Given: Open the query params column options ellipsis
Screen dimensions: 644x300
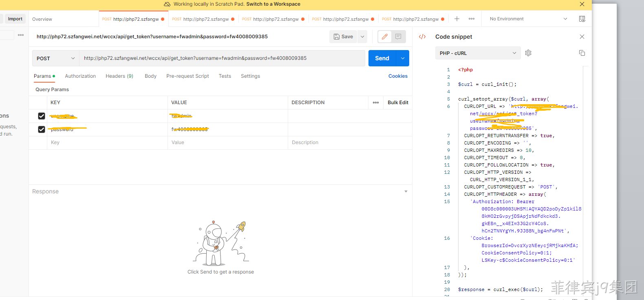Looking at the screenshot, I should 376,103.
